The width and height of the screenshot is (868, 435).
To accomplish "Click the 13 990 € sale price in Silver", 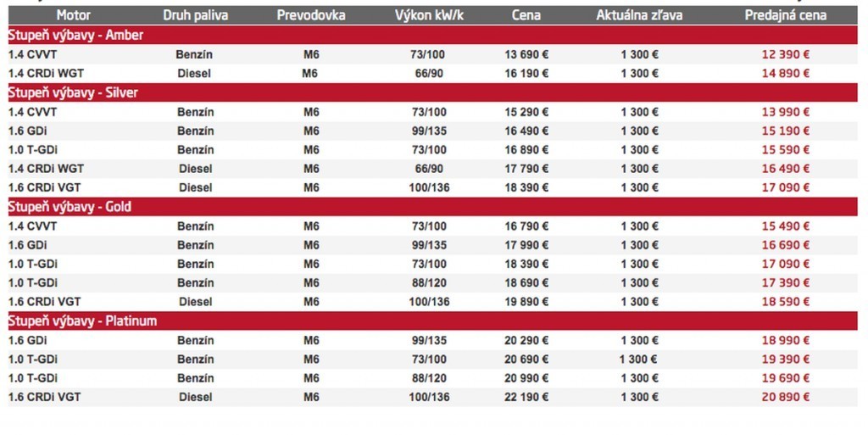I will pyautogui.click(x=786, y=112).
